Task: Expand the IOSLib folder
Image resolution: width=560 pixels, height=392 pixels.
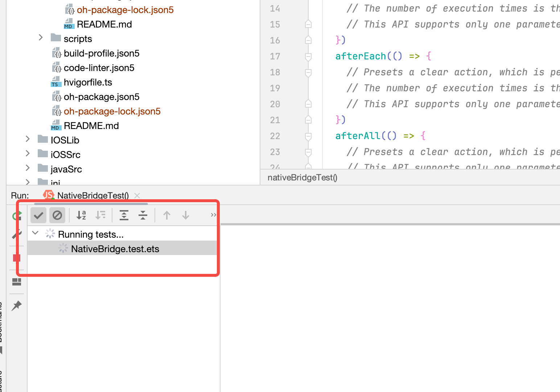Action: [x=28, y=139]
